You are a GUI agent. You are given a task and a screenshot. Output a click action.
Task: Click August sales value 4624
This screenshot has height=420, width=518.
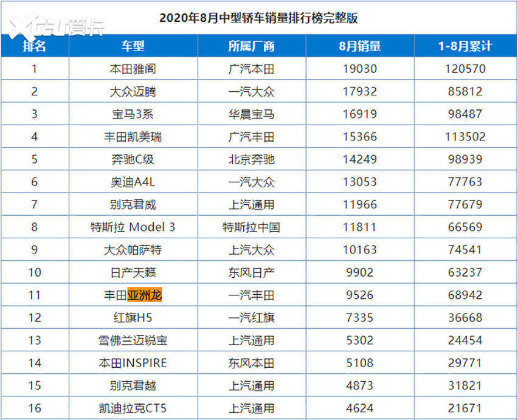(360, 408)
